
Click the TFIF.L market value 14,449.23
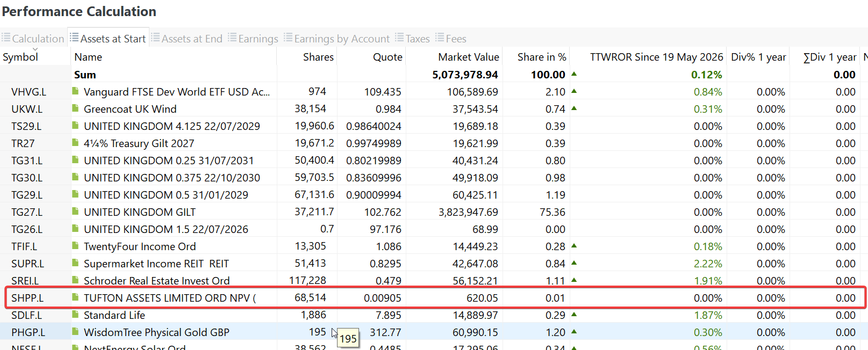[x=475, y=246]
